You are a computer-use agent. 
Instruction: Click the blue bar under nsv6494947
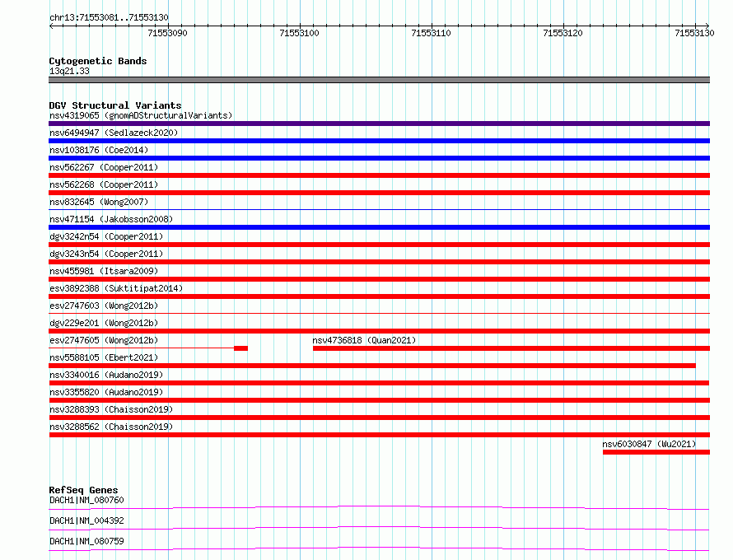pos(379,141)
